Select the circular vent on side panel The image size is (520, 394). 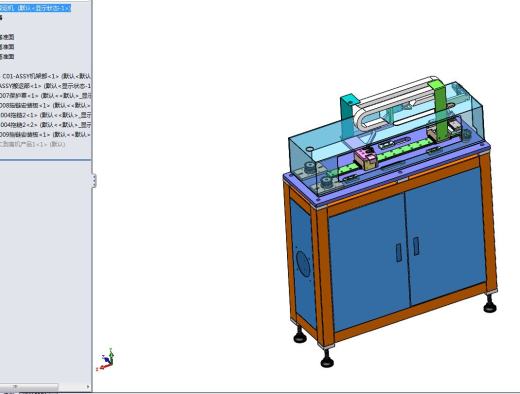[303, 264]
